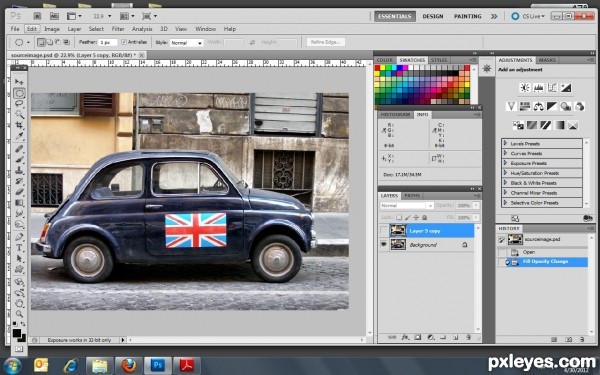Add a Brightness/Contrast adjustment
Screen dimensions: 600x375
point(525,88)
